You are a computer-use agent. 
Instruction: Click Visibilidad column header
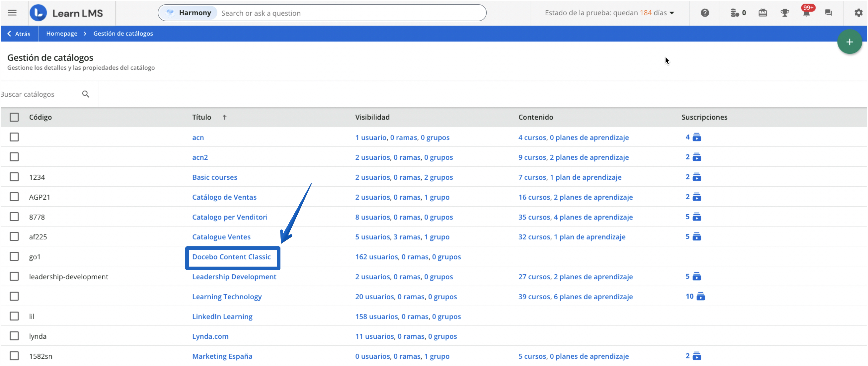[372, 117]
